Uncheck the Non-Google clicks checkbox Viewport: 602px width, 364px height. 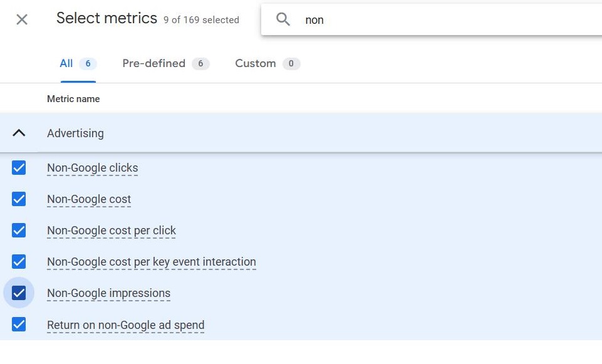(19, 168)
